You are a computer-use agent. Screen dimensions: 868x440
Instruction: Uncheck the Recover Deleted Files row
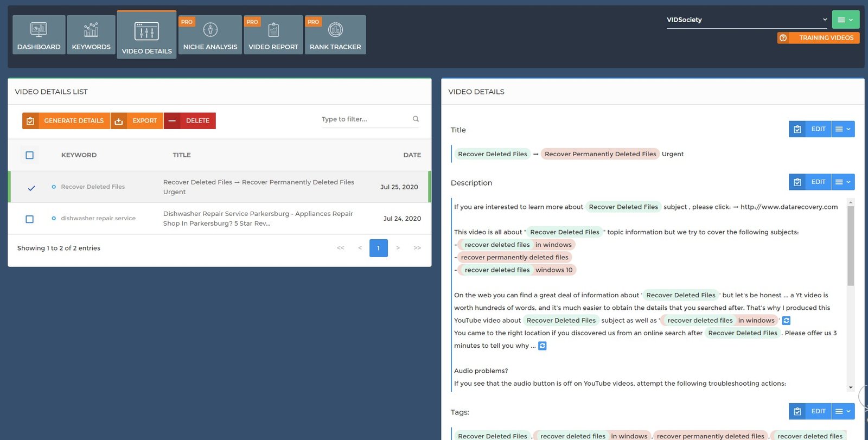coord(31,188)
